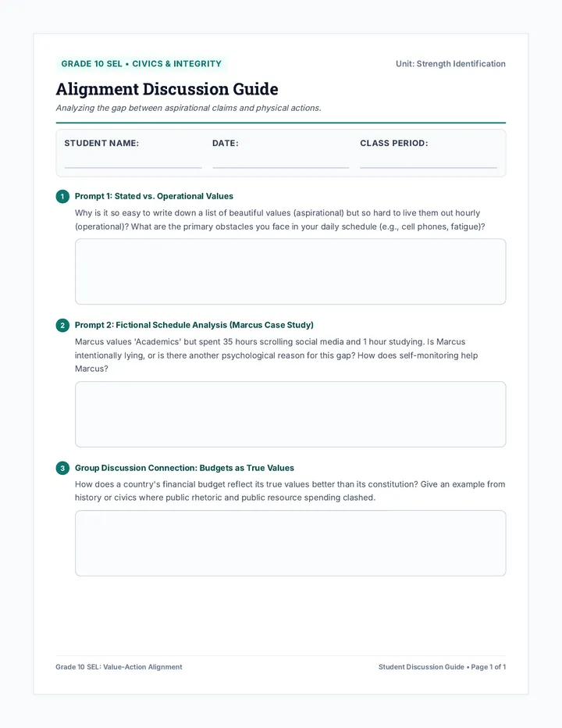
Task: Click footer 'Grade 10 SEL: Value-Action Alignment'
Action: click(x=119, y=667)
